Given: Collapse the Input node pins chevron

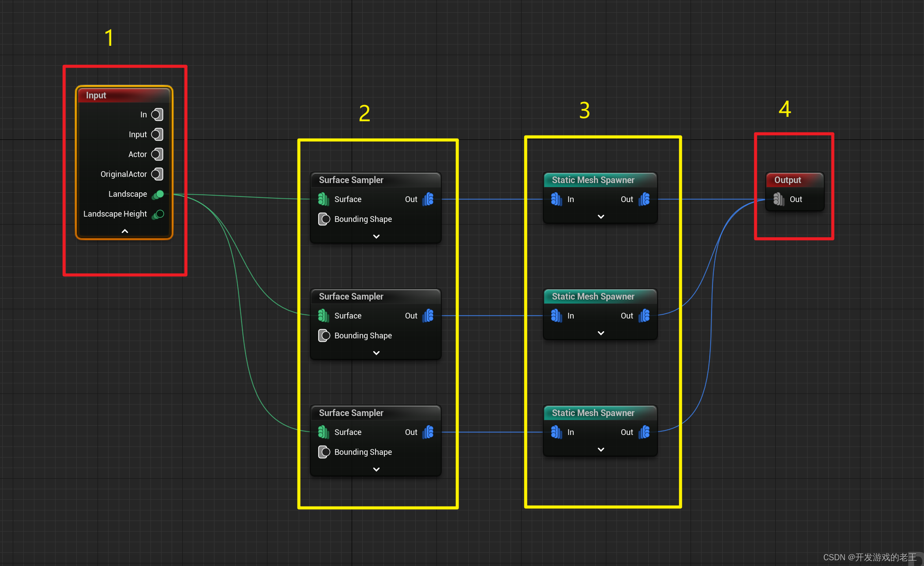Looking at the screenshot, I should [125, 231].
